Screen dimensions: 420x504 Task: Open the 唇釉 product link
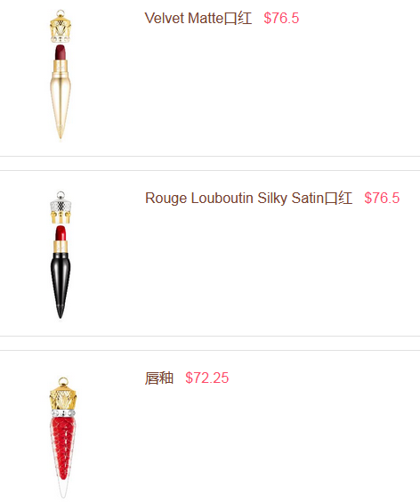click(159, 378)
